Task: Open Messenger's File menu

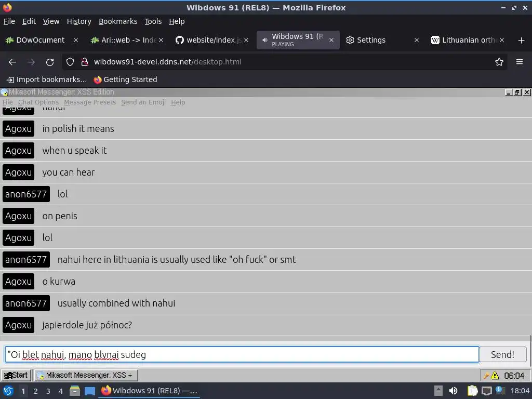Action: (7, 102)
